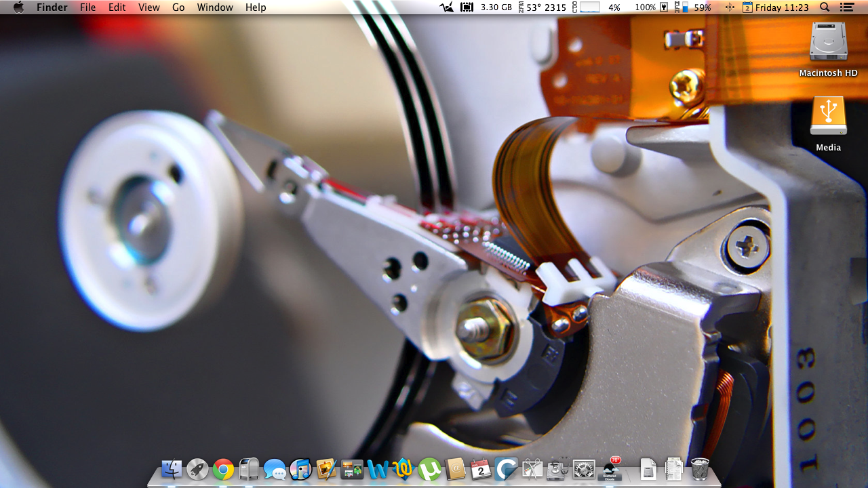Screen dimensions: 868x488
Task: Click the origami bird menu bar icon
Action: click(446, 7)
